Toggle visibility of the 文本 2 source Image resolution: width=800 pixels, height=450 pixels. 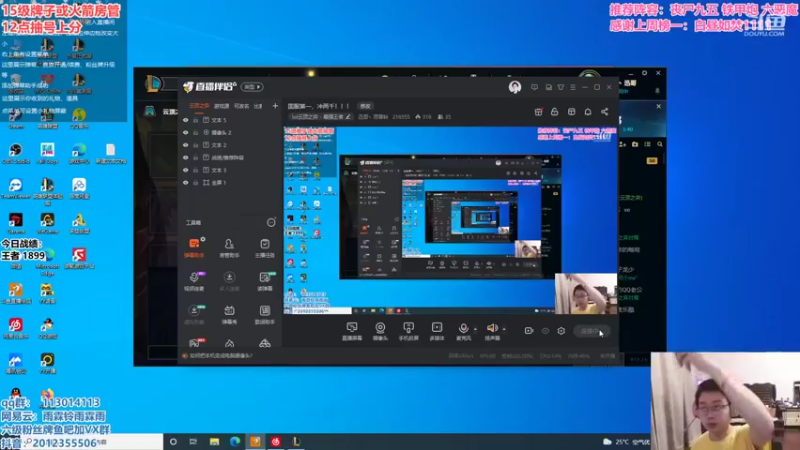[x=186, y=145]
